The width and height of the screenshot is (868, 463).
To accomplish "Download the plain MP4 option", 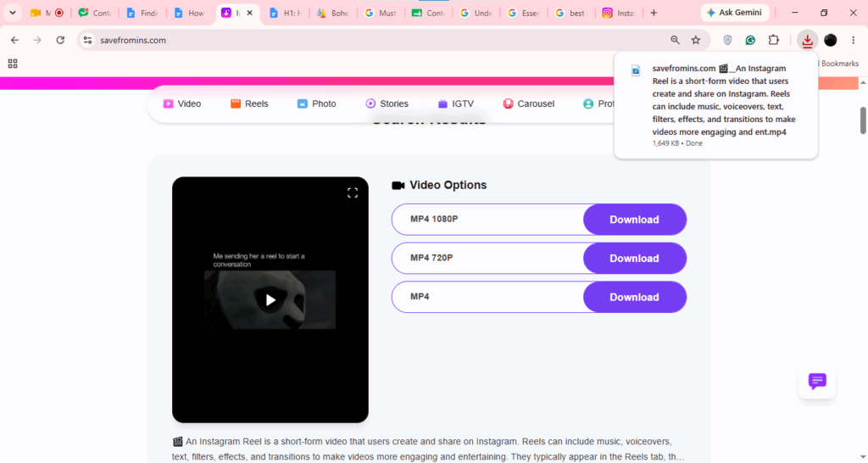I will tap(634, 297).
